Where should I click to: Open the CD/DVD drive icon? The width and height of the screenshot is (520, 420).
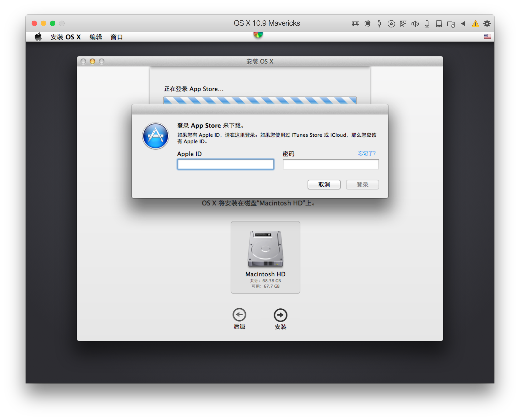(x=391, y=24)
